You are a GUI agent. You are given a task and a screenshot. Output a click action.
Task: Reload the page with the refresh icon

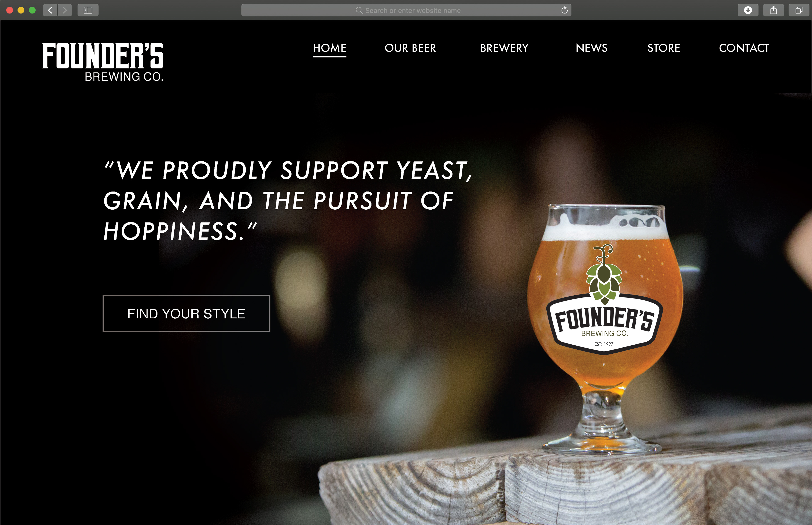tap(564, 10)
